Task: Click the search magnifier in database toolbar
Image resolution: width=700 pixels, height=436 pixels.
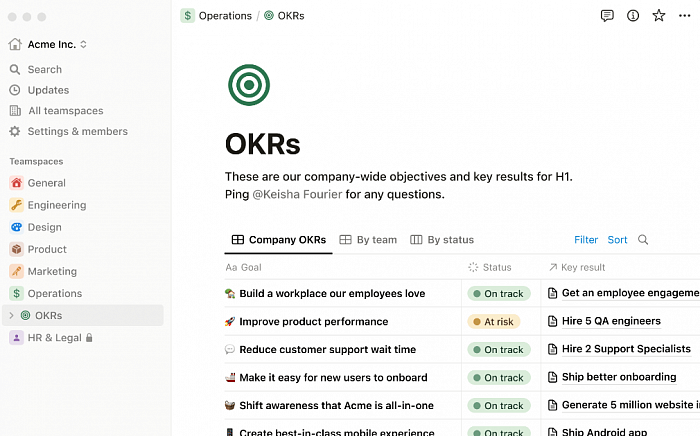Action: point(643,240)
